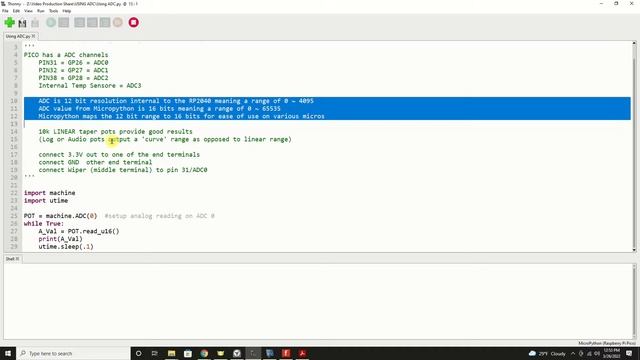Open the Windows Start menu

coord(8,353)
